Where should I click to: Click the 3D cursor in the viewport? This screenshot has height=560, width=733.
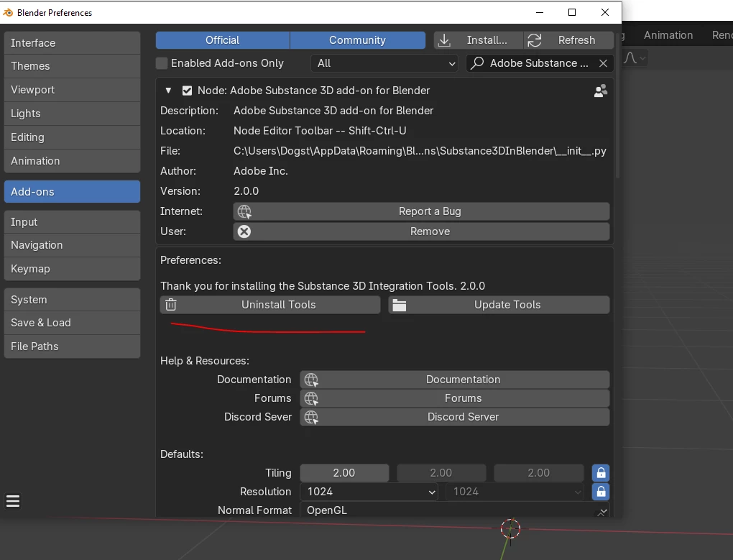[510, 528]
